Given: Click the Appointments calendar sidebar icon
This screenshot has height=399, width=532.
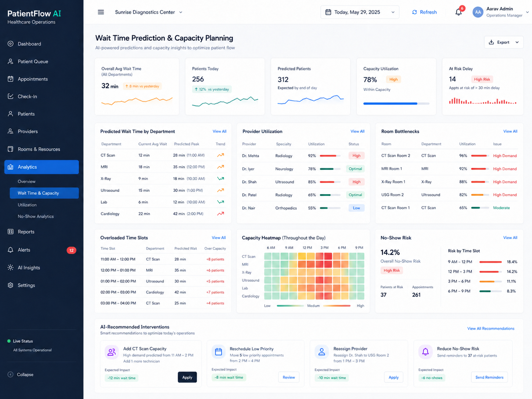Looking at the screenshot, I should [11, 79].
